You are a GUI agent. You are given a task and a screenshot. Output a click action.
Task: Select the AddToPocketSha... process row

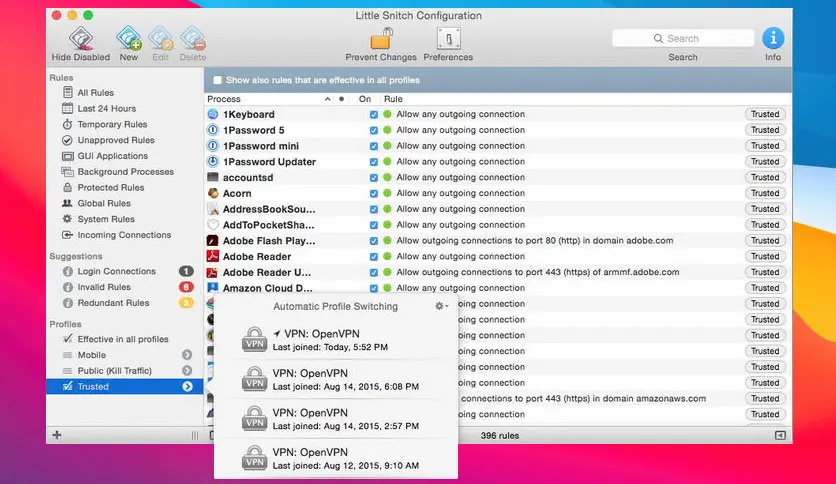(x=498, y=225)
